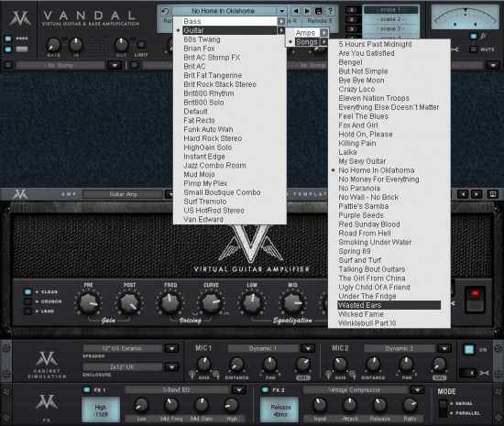The width and height of the screenshot is (504, 426).
Task: Go to next preset arrow
Action: pyautogui.click(x=307, y=11)
